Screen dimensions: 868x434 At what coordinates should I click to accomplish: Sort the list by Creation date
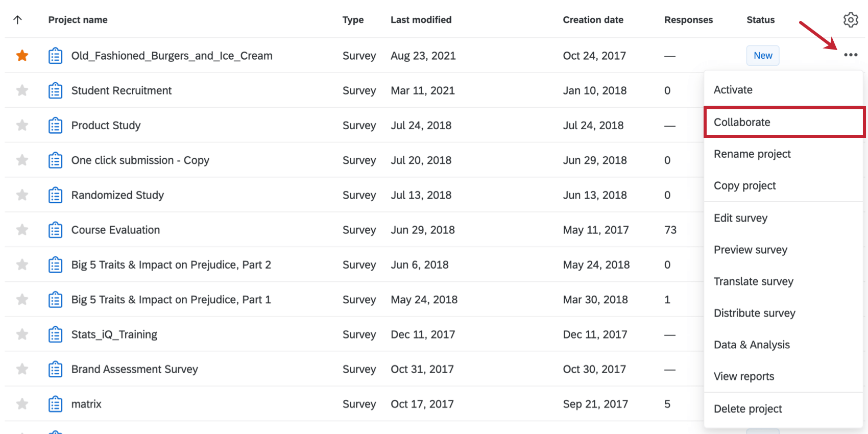click(x=593, y=20)
